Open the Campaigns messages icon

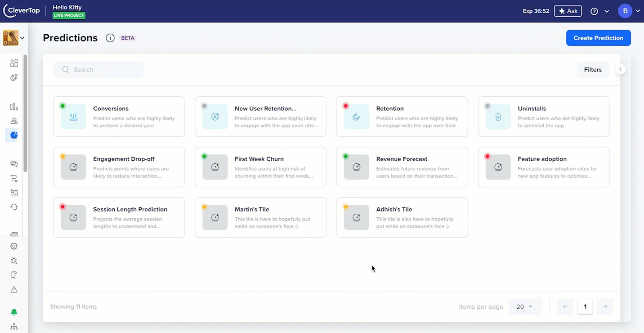click(13, 163)
